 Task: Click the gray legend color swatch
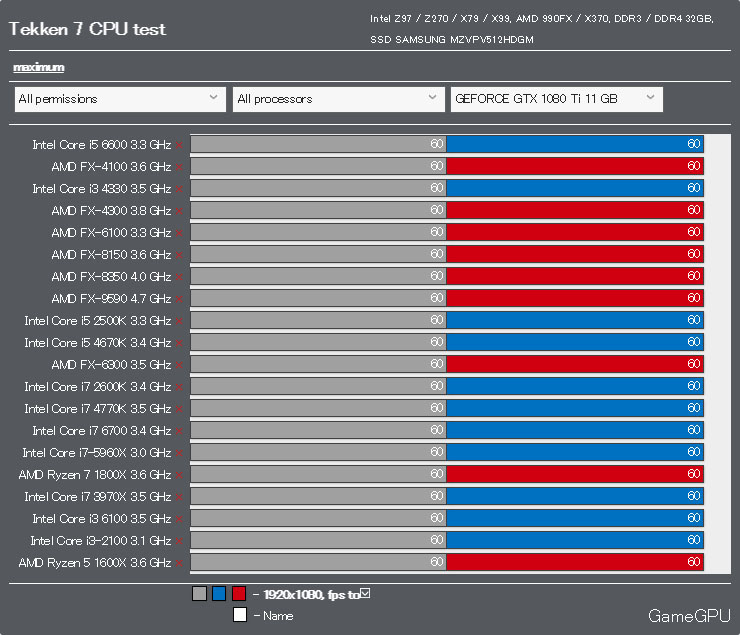click(200, 593)
